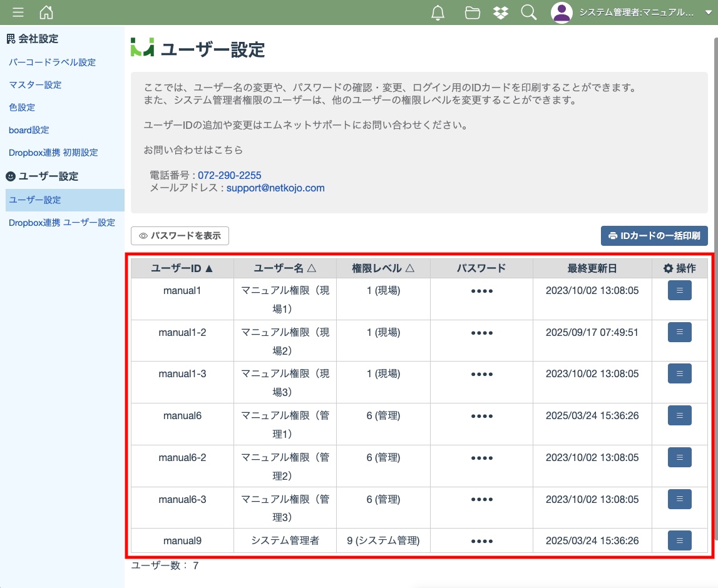Open action menu for manual9 row
Viewport: 718px width, 588px height.
(x=679, y=540)
